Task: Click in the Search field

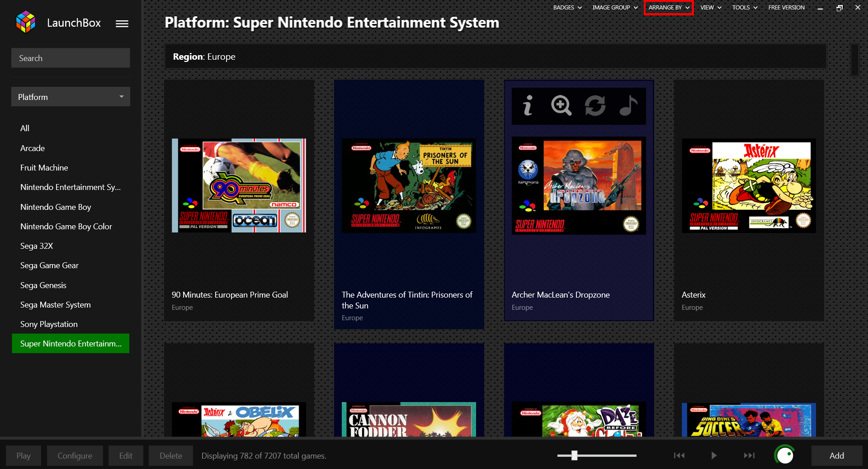Action: 71,58
